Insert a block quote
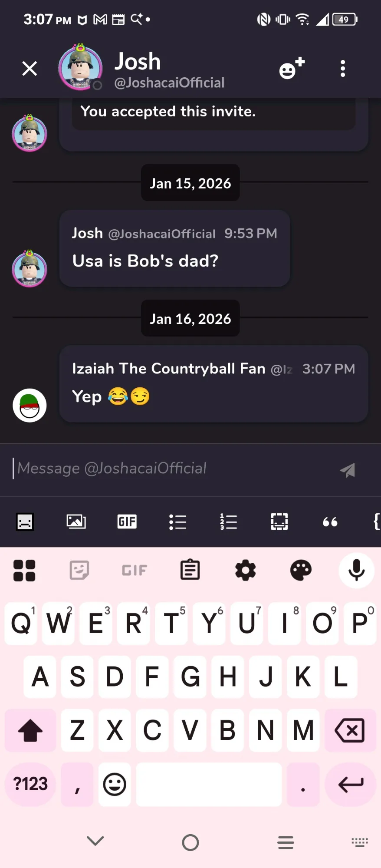 click(x=330, y=521)
